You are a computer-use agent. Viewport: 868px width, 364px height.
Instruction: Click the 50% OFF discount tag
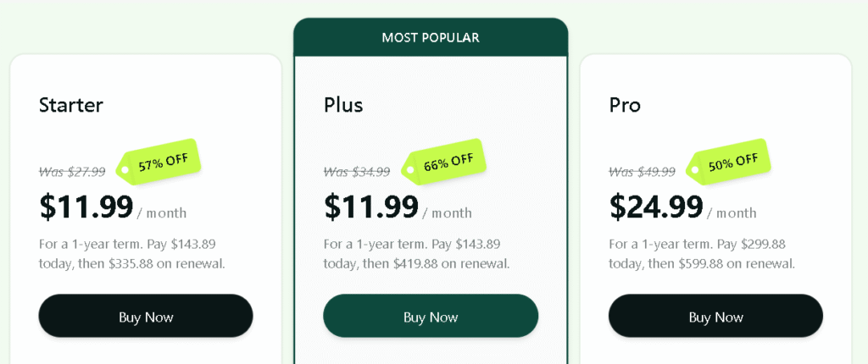point(728,162)
